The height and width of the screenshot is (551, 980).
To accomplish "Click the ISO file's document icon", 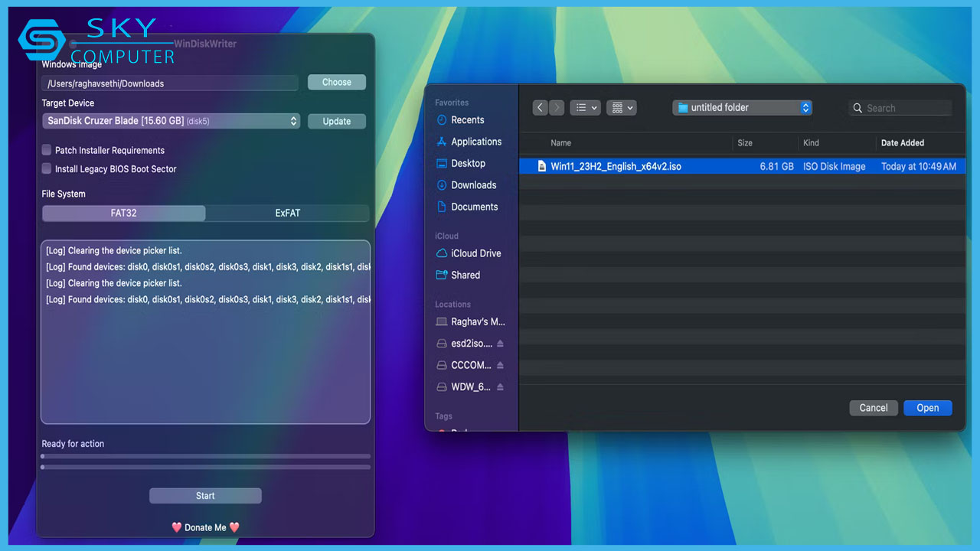I will click(x=541, y=166).
